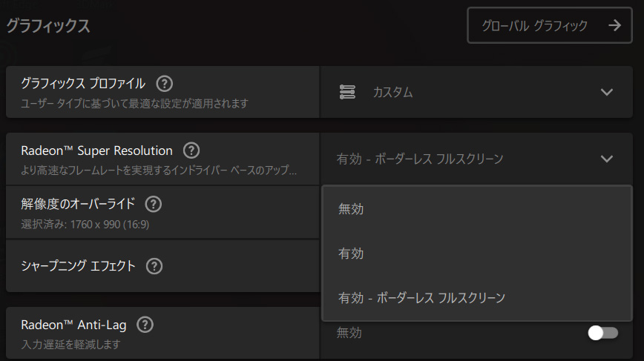
Task: Collapse the Radeon Super Resolution dropdown chevron
Action: [607, 159]
